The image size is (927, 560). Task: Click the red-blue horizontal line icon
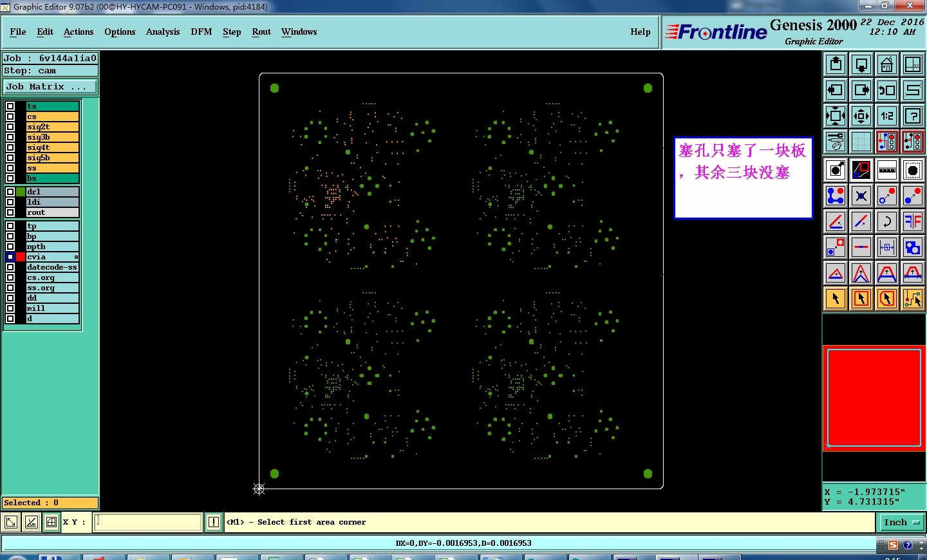[861, 247]
